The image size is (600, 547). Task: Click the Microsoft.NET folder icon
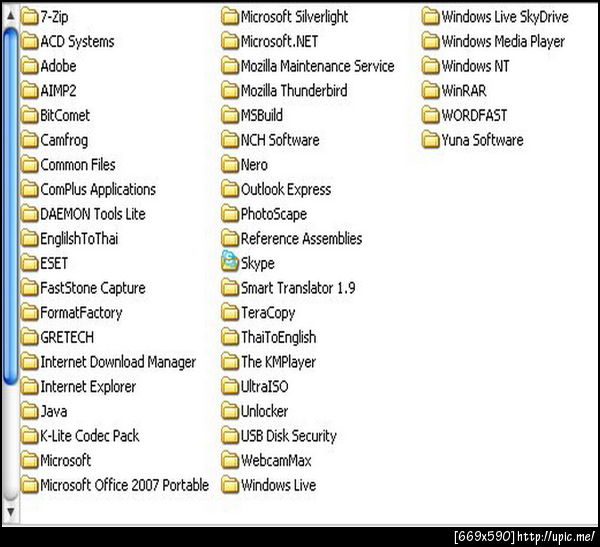tap(230, 42)
